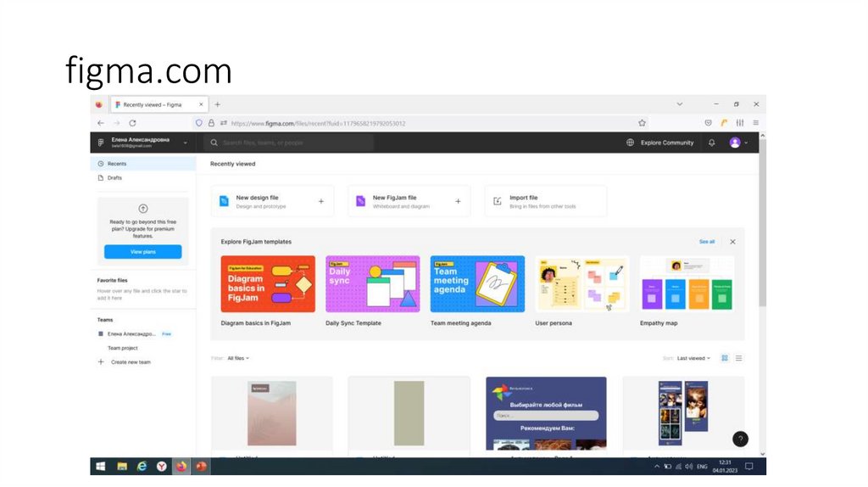Image resolution: width=868 pixels, height=487 pixels.
Task: Open the file with olive rectangle thumbnail
Action: click(x=409, y=413)
